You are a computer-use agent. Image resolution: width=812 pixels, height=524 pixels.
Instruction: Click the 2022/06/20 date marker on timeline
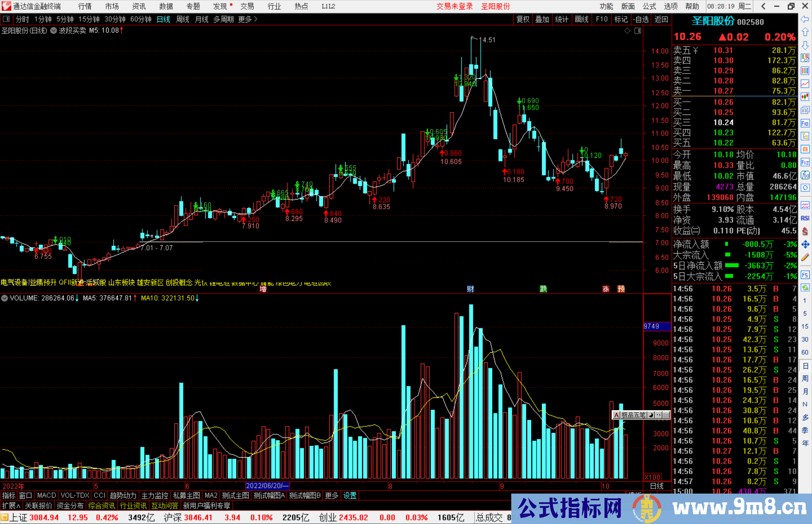(x=267, y=486)
